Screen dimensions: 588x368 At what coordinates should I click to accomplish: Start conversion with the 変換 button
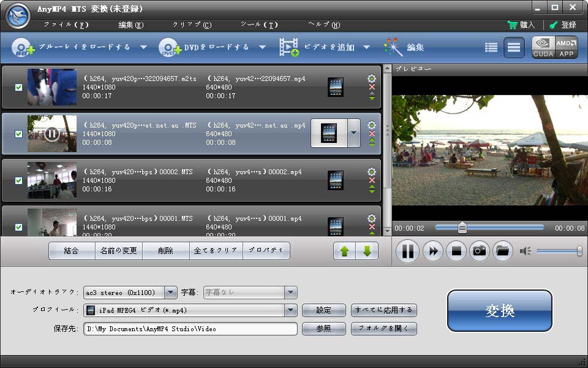coord(500,310)
